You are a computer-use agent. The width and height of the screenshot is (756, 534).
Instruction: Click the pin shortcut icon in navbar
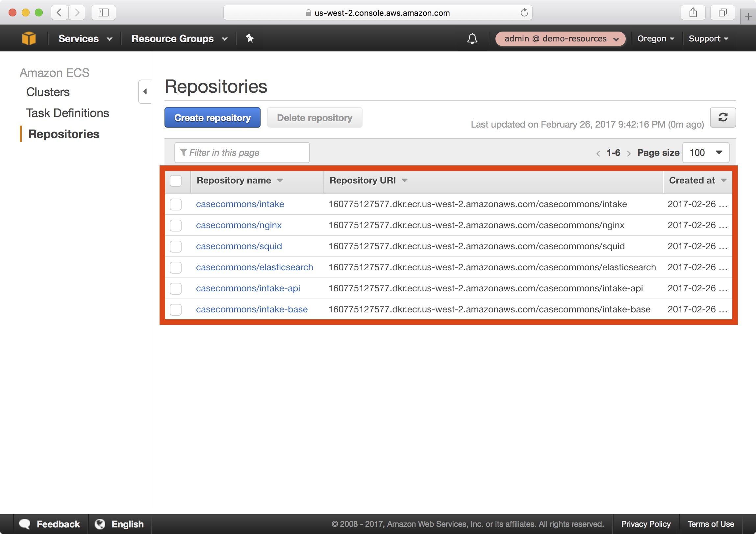250,38
